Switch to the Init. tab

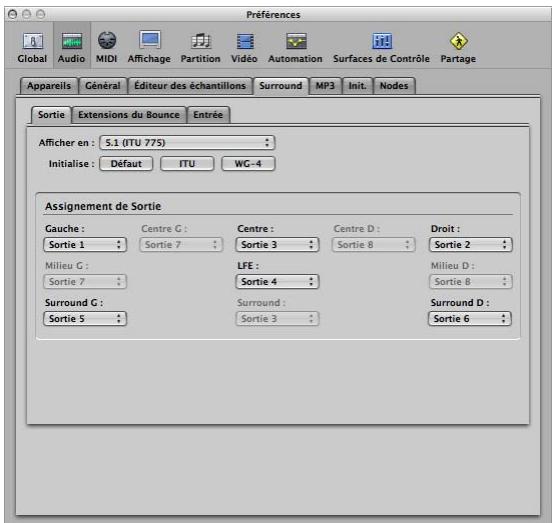[x=358, y=86]
